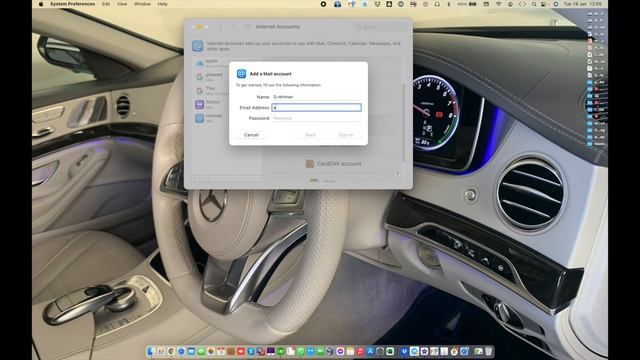Image resolution: width=640 pixels, height=360 pixels.
Task: Click the date and time in menu bar
Action: [x=582, y=4]
